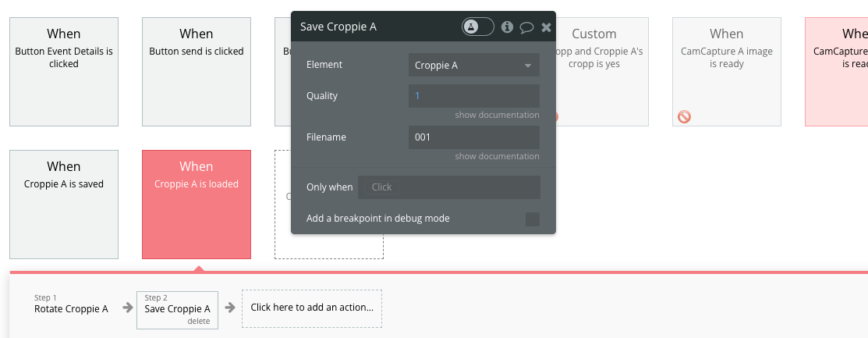Click the Add a breakpoint in debug mode label
The image size is (868, 338).
pos(378,219)
